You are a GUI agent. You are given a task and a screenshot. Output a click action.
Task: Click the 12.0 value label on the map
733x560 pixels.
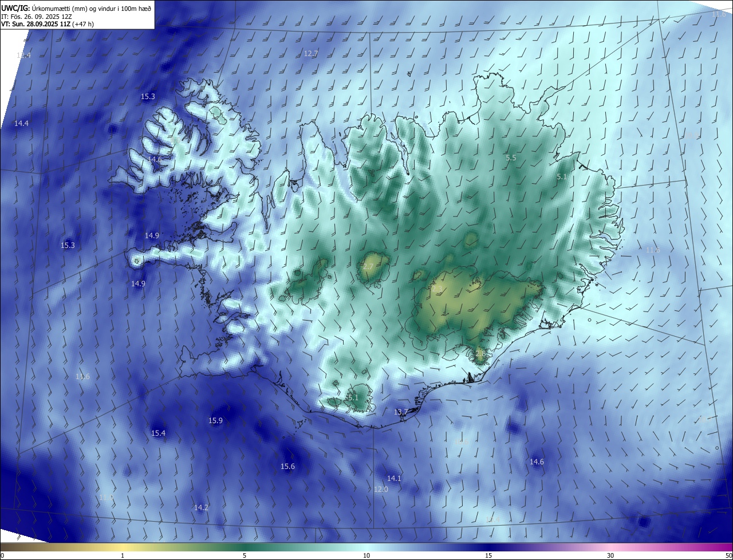[x=381, y=490]
